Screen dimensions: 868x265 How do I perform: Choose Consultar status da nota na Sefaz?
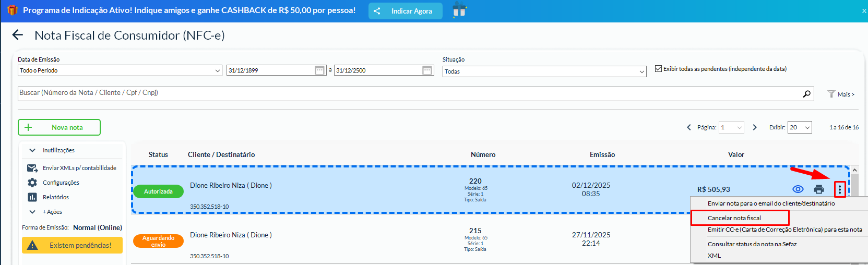[x=752, y=244]
